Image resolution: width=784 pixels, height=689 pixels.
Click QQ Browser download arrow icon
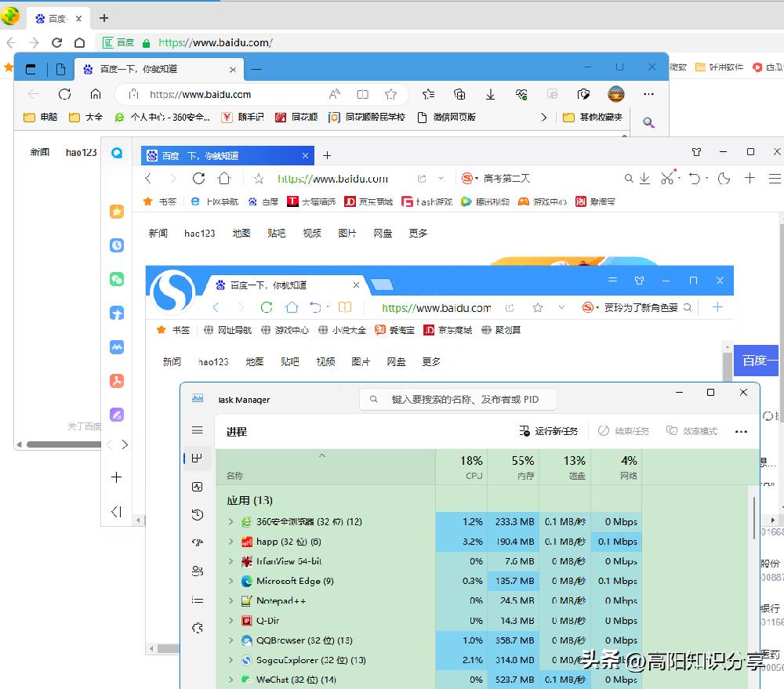point(645,178)
